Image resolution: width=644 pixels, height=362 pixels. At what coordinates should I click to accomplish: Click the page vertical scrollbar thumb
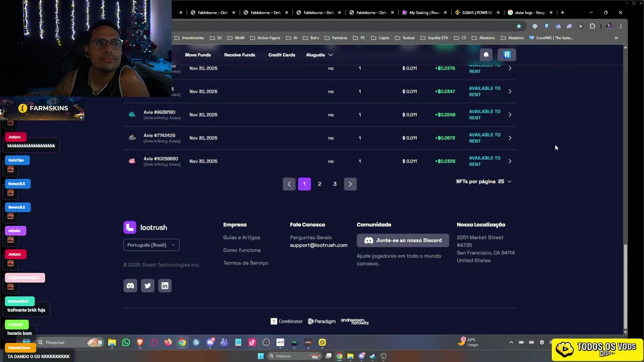pyautogui.click(x=625, y=286)
